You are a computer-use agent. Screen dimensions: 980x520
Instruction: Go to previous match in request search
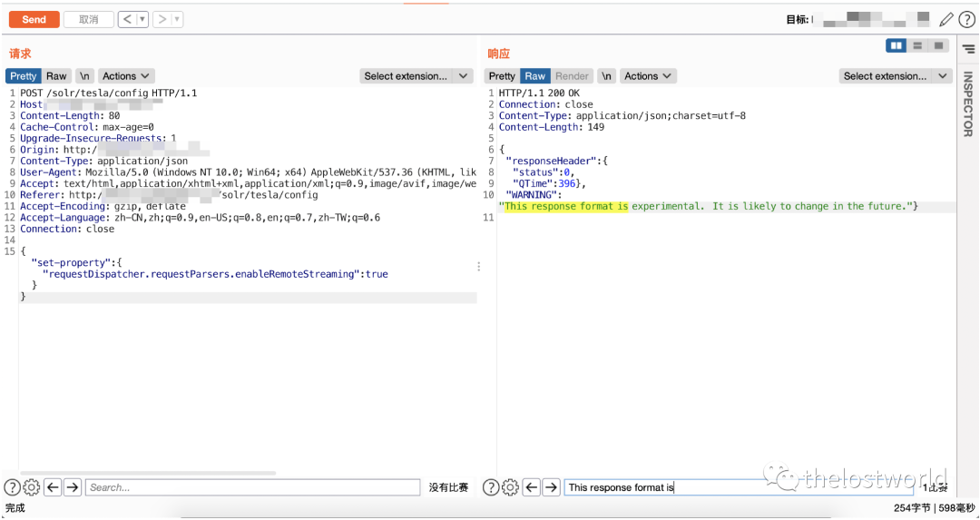54,487
